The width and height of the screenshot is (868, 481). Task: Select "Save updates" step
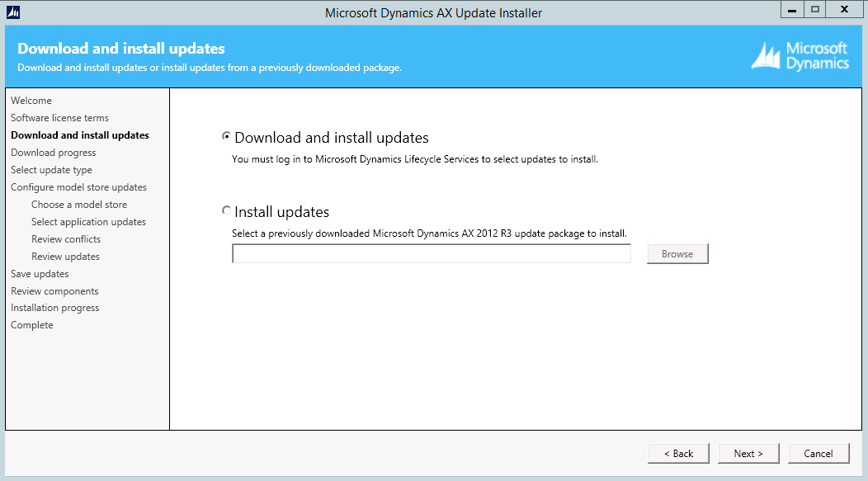40,274
